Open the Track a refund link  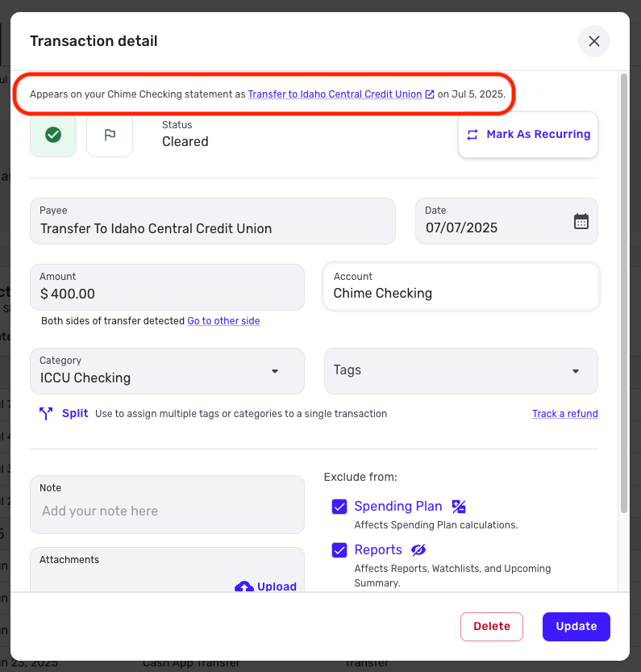[564, 414]
